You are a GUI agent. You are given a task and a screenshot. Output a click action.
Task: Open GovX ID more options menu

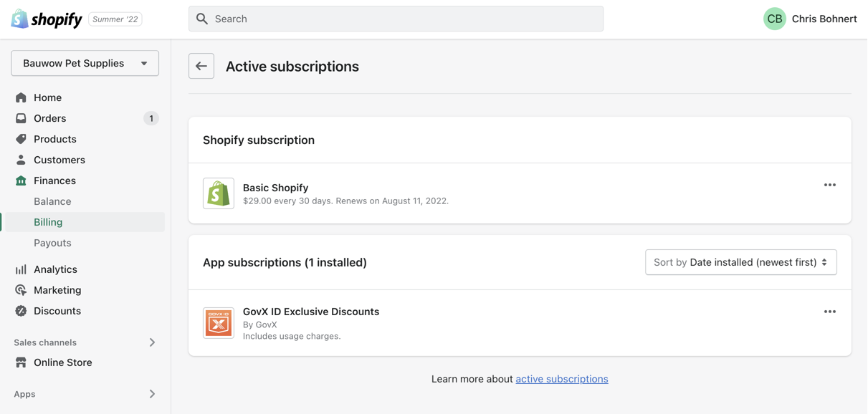[x=830, y=312]
